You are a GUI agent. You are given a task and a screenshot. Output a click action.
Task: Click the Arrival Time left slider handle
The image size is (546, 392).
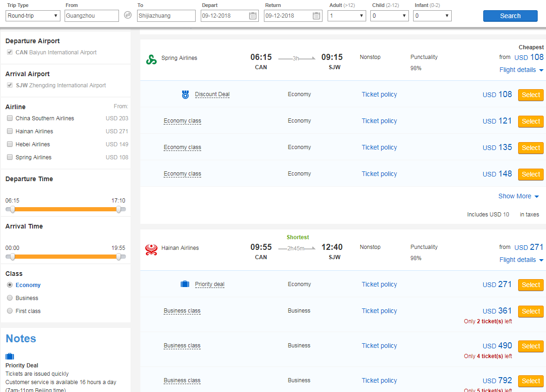pyautogui.click(x=13, y=256)
